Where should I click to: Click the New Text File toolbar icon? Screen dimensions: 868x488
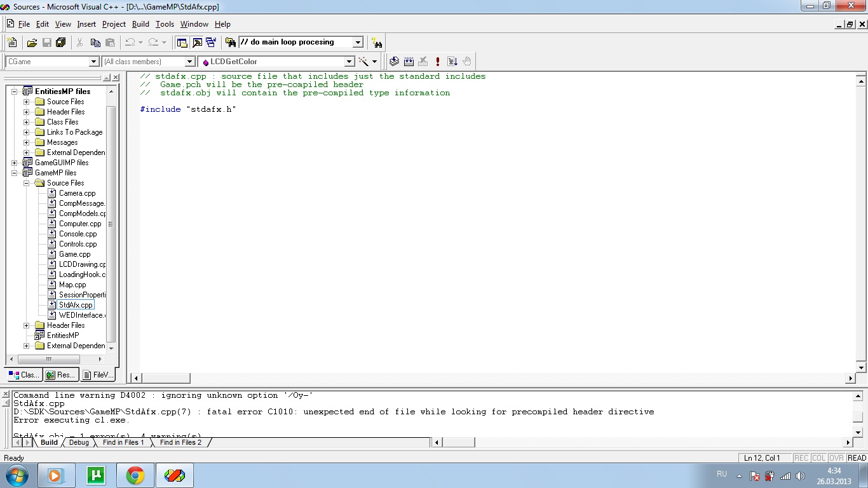pos(12,43)
